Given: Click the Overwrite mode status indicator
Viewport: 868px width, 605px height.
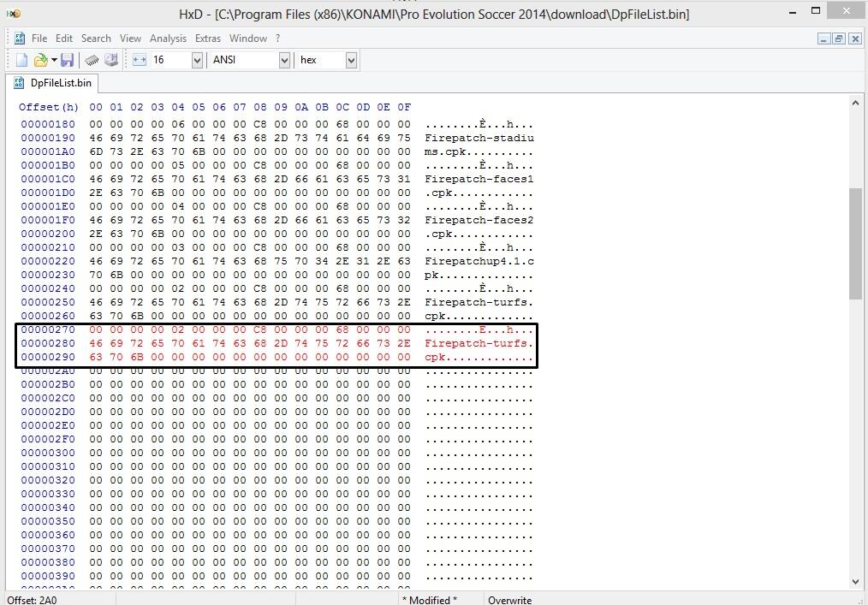Looking at the screenshot, I should tap(510, 600).
